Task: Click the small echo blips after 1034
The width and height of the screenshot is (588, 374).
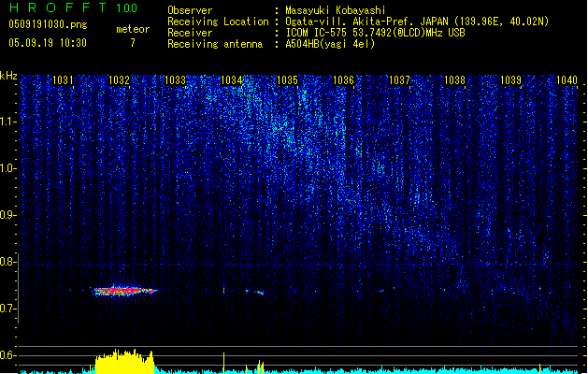Action: (x=255, y=292)
